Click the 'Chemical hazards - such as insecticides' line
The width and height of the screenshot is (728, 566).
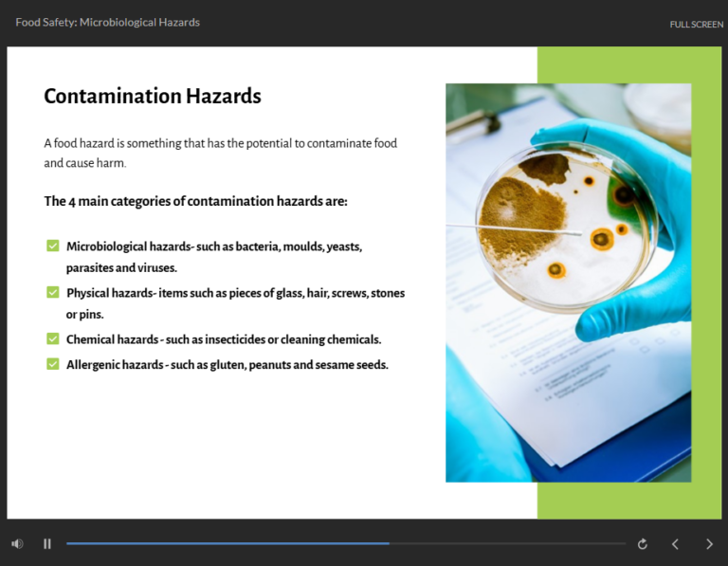[x=224, y=339]
